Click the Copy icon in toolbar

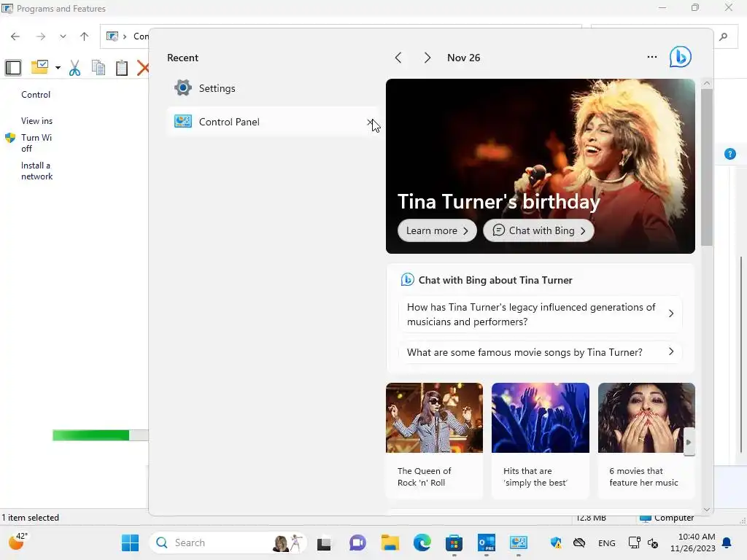click(98, 68)
